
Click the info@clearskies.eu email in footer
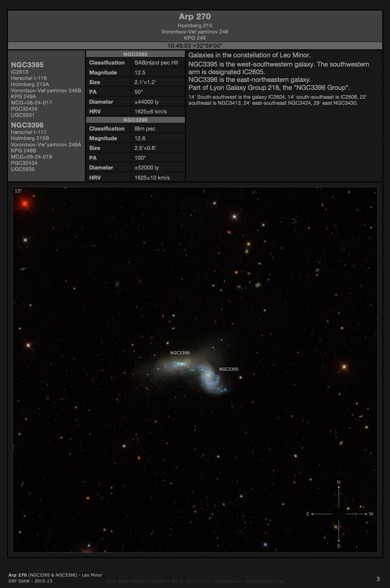point(265,581)
